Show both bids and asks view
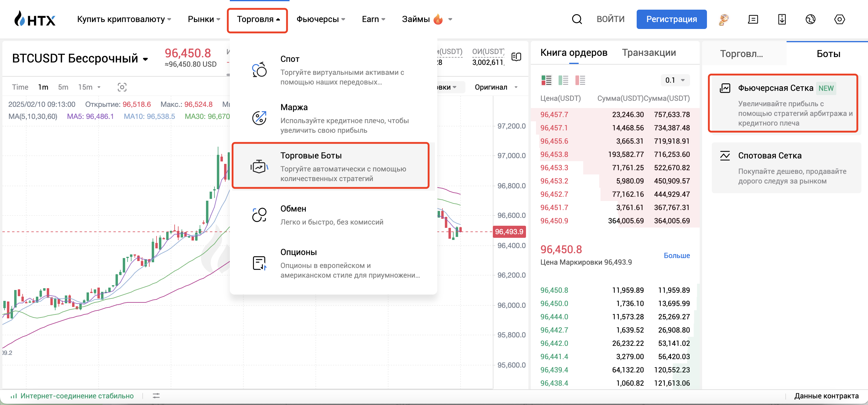The image size is (868, 405). click(546, 80)
